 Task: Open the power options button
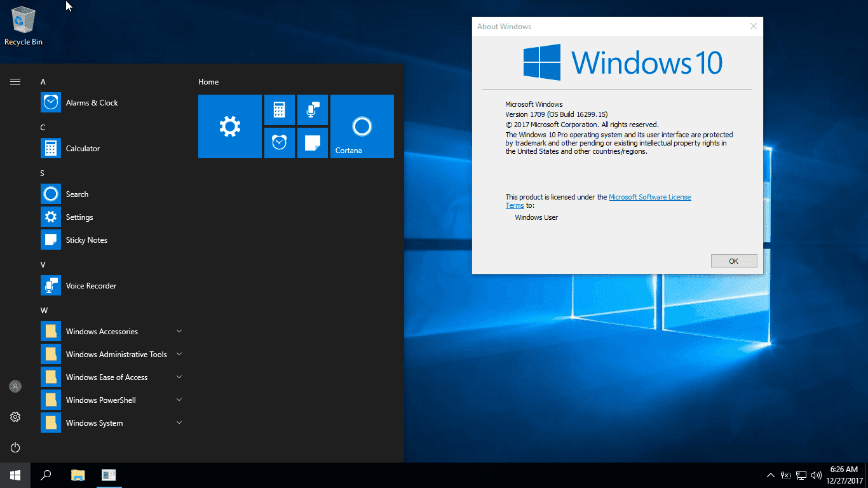coord(15,447)
